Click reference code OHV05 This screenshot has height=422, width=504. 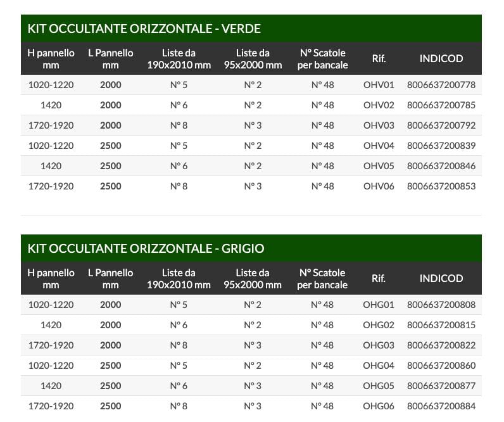point(379,166)
